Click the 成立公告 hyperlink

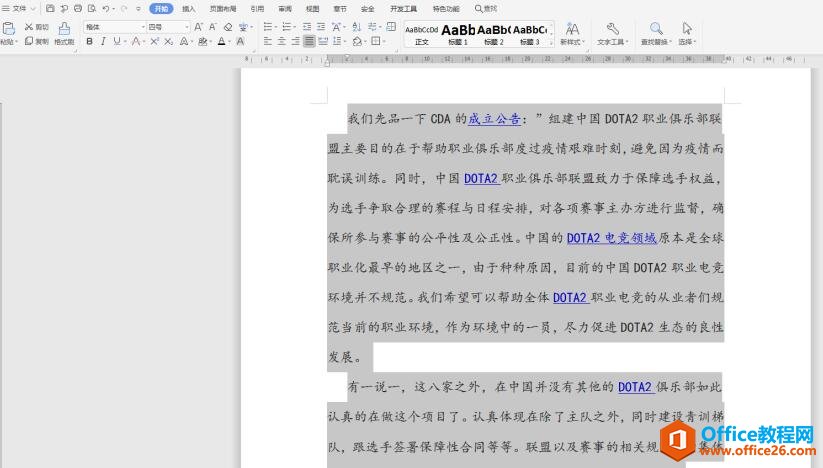click(494, 119)
